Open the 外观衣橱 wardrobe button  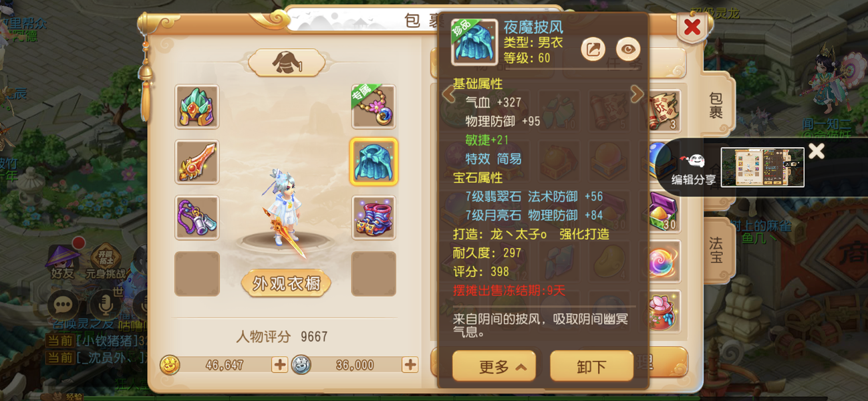coord(287,283)
